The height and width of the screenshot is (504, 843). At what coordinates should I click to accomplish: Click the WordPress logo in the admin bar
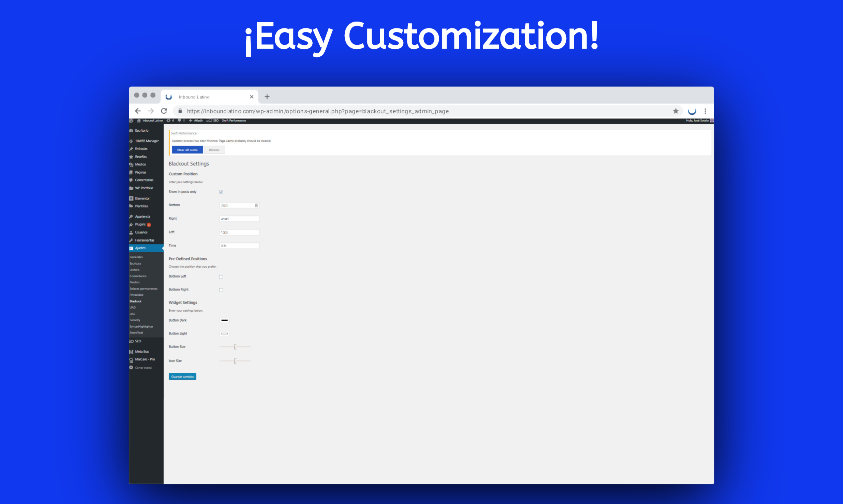131,121
